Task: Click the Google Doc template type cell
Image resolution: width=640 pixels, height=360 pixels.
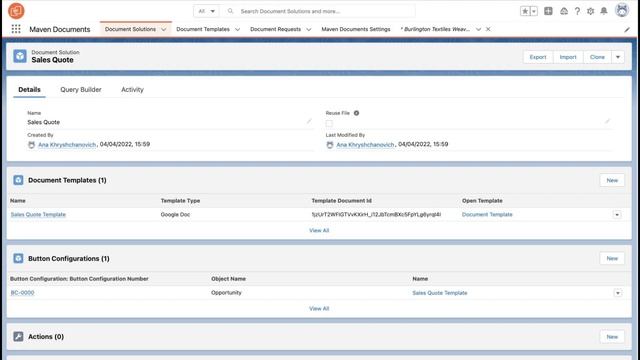Action: 175,215
